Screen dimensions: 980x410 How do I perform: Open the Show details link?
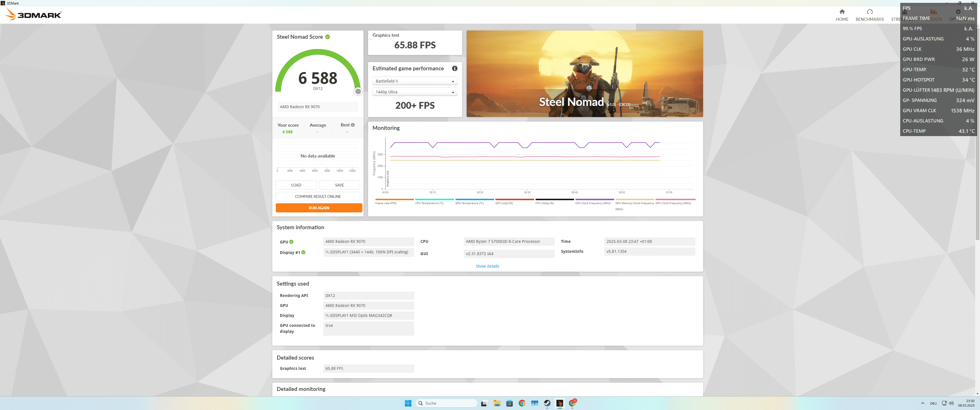point(487,266)
